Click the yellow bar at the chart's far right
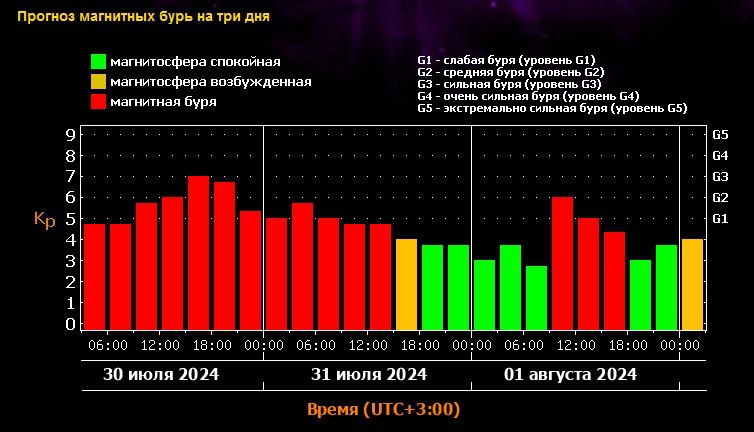 point(692,284)
